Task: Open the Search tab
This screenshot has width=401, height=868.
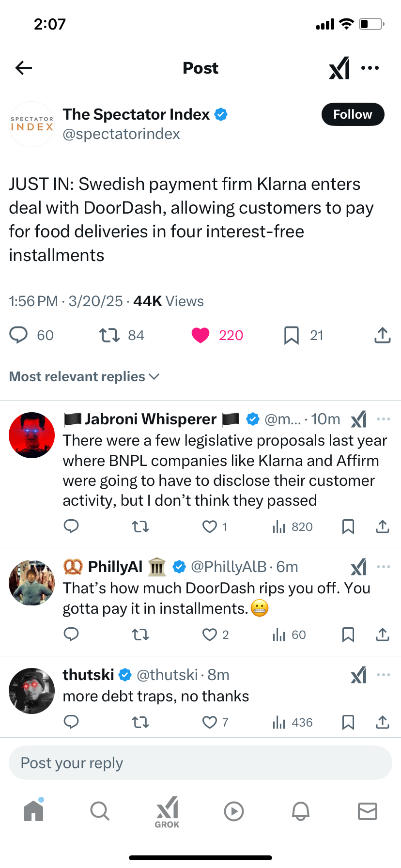Action: tap(100, 810)
